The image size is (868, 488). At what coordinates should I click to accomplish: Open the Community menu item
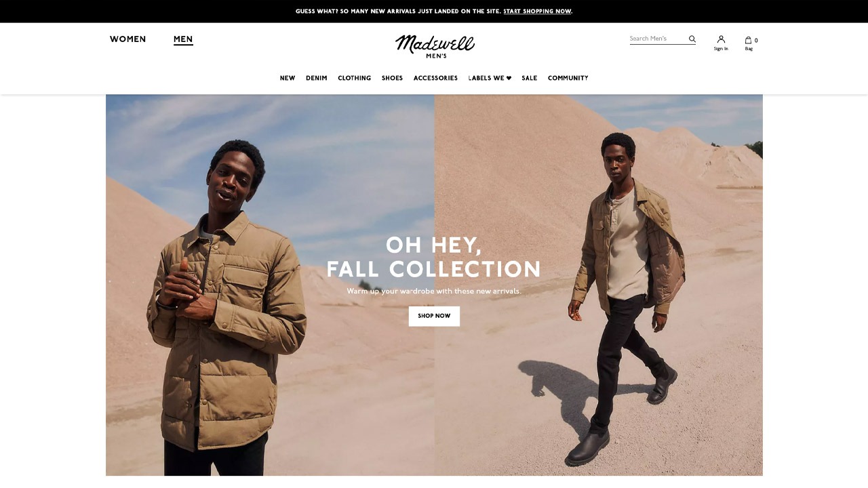click(x=568, y=79)
